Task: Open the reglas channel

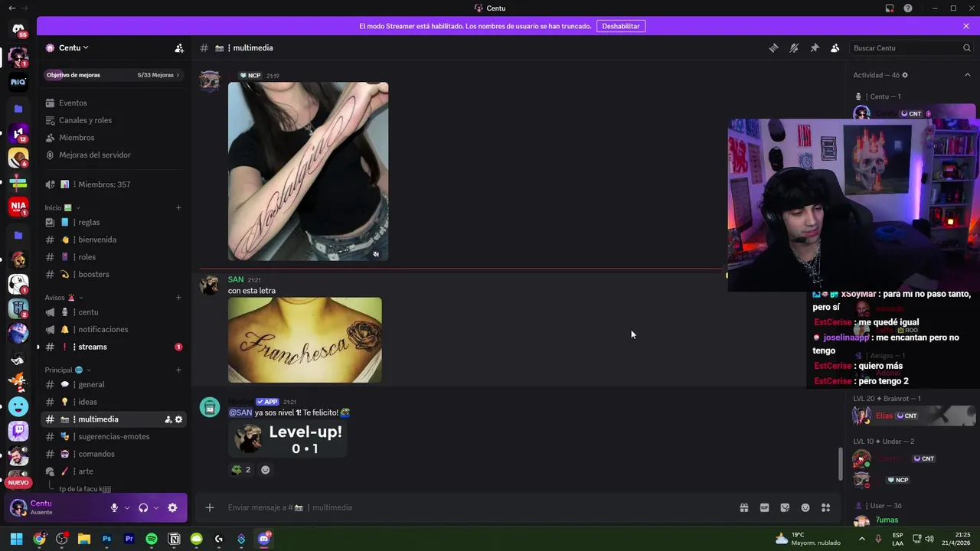Action: tap(113, 222)
